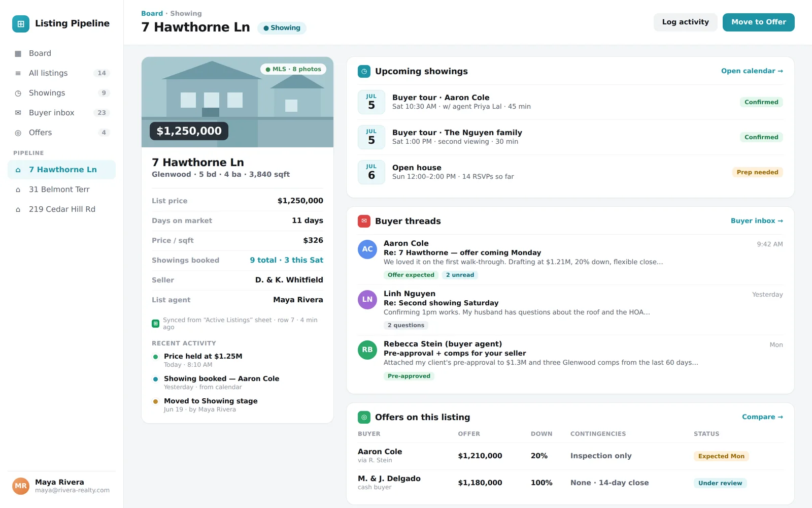Click the maya@rivera-realty.com account email
The height and width of the screenshot is (508, 812).
pyautogui.click(x=72, y=491)
